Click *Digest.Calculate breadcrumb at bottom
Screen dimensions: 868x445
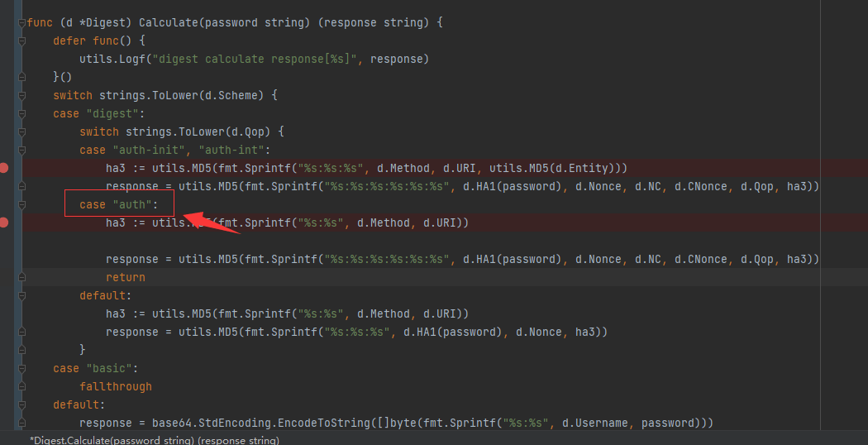(155, 440)
